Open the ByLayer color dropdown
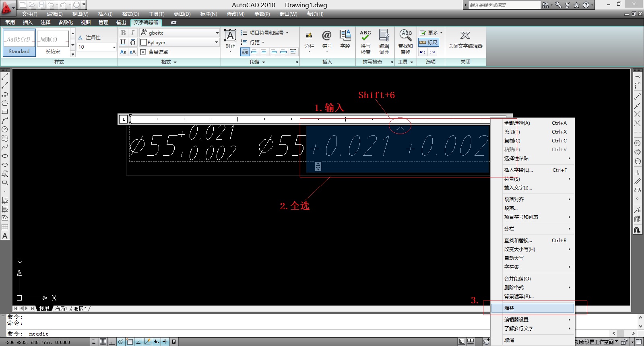 click(216, 42)
